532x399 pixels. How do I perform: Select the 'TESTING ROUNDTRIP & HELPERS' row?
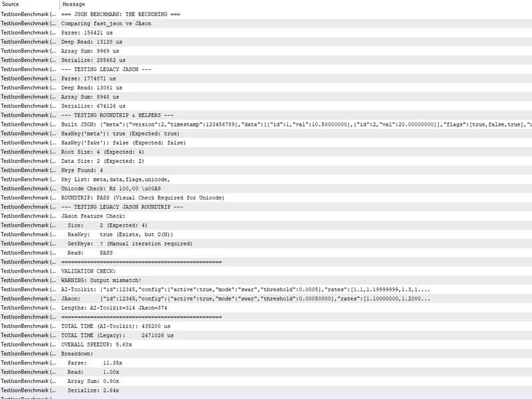tap(266, 115)
